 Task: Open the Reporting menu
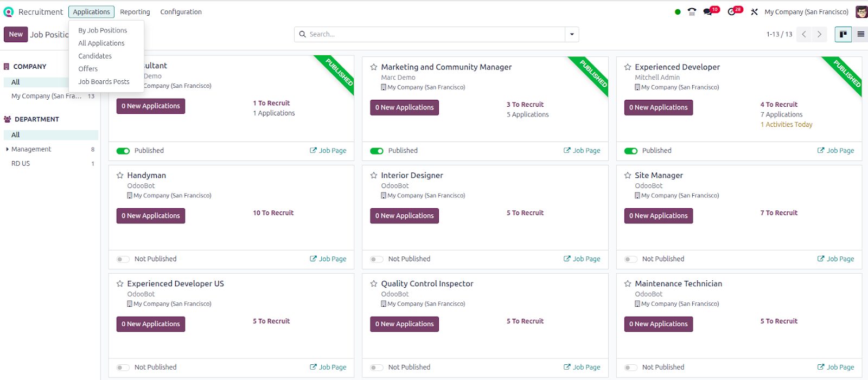[135, 12]
